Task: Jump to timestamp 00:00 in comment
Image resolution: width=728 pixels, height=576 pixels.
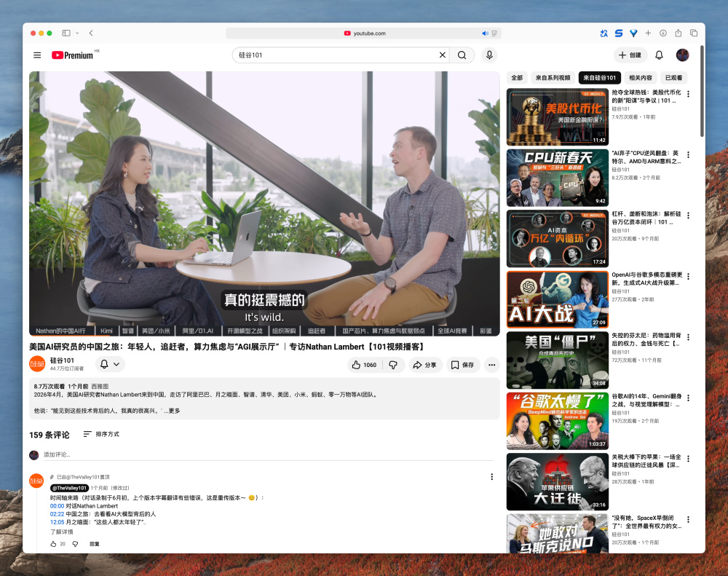Action: [57, 506]
